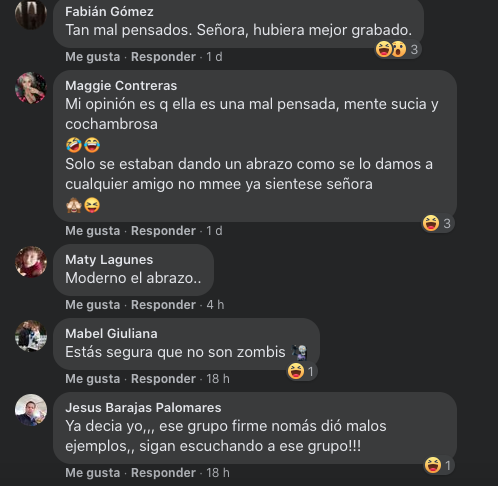Reply to Fabián Gómez's comment
The image size is (498, 486).
[x=163, y=57]
